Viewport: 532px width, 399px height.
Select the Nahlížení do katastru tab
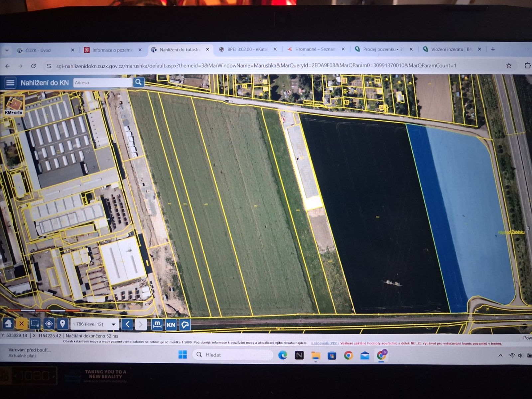coord(180,50)
